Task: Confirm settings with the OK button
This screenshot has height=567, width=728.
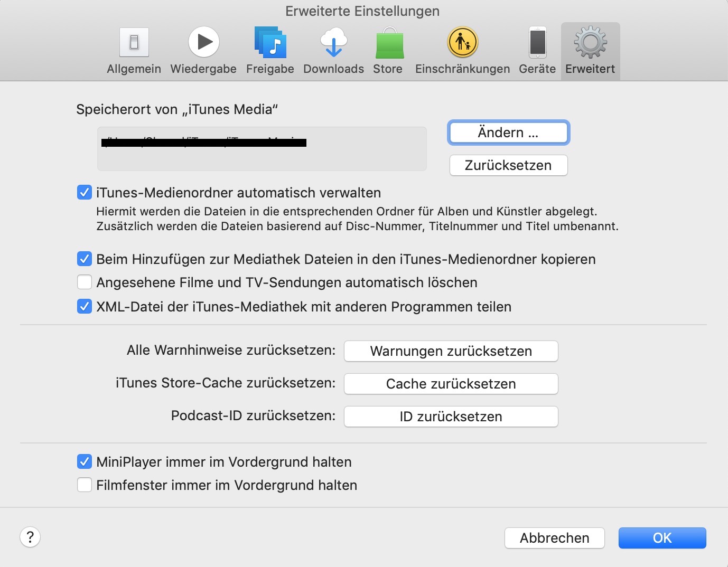Action: (662, 538)
